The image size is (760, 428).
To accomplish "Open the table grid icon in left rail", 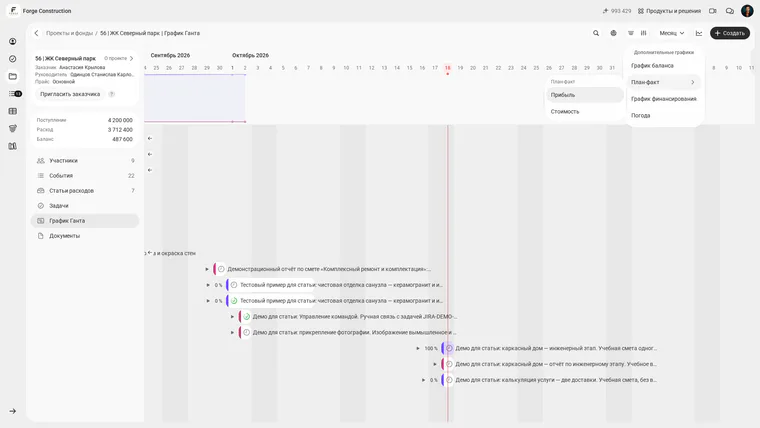I will pos(13,111).
